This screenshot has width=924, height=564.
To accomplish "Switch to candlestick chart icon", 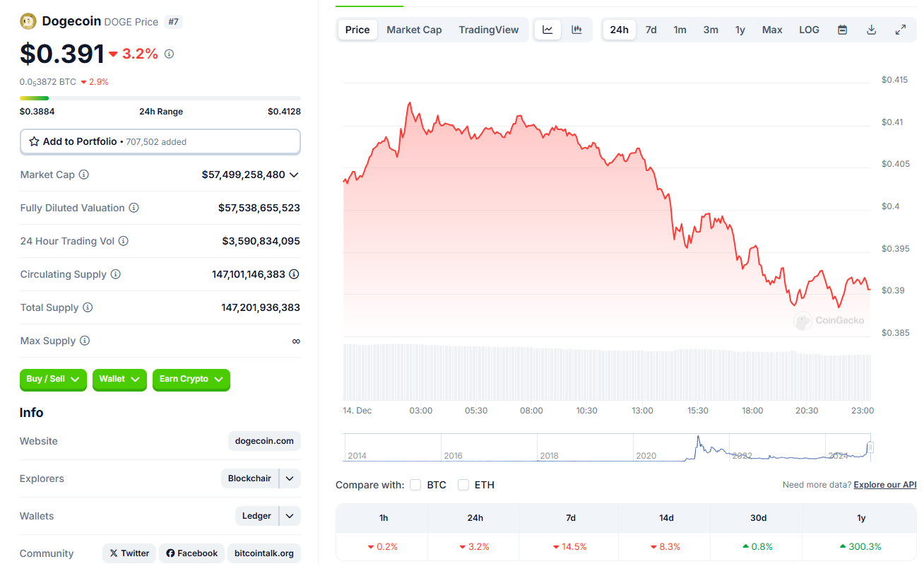I will (x=576, y=30).
